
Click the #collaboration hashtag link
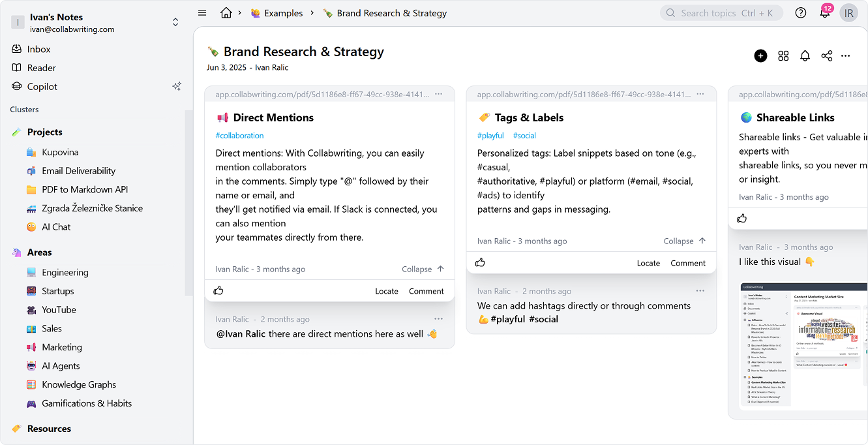239,136
